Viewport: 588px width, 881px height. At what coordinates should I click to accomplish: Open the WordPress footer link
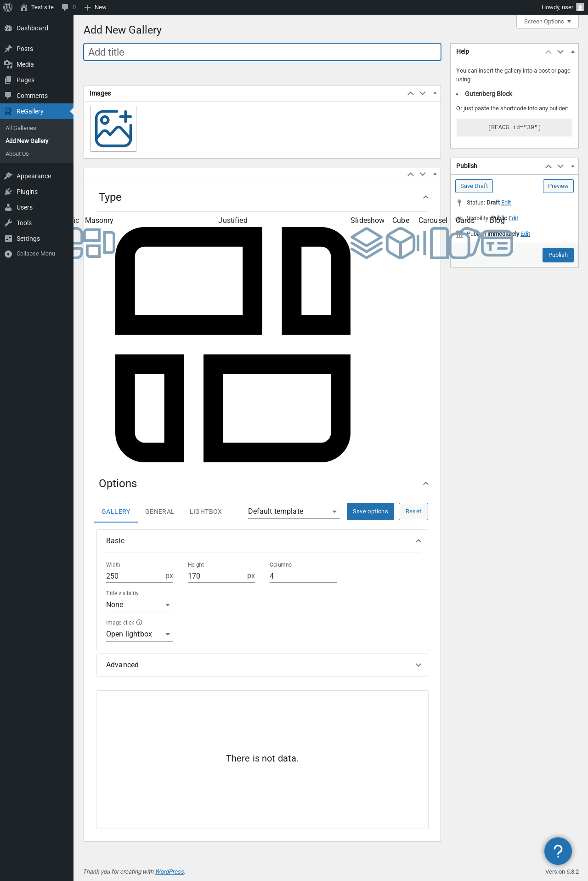170,872
